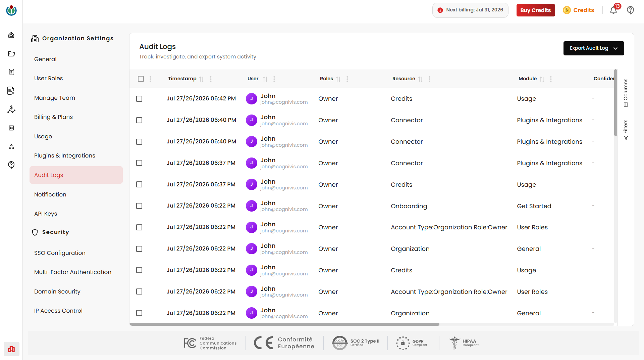Viewport: 644px width, 360px height.
Task: Sort by Resource column
Action: click(x=420, y=79)
